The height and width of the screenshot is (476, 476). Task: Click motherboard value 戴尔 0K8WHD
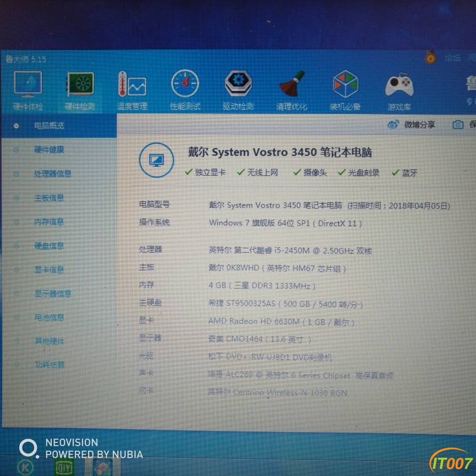[234, 268]
